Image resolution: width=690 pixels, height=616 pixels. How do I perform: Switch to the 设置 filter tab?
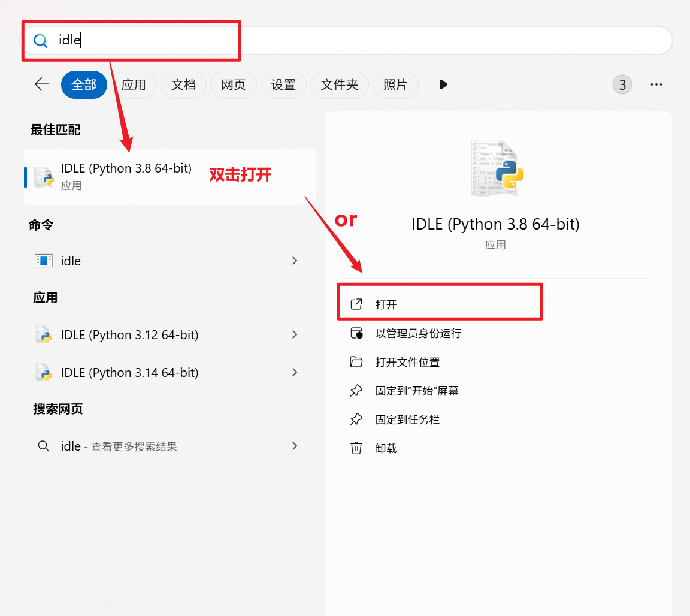[283, 84]
